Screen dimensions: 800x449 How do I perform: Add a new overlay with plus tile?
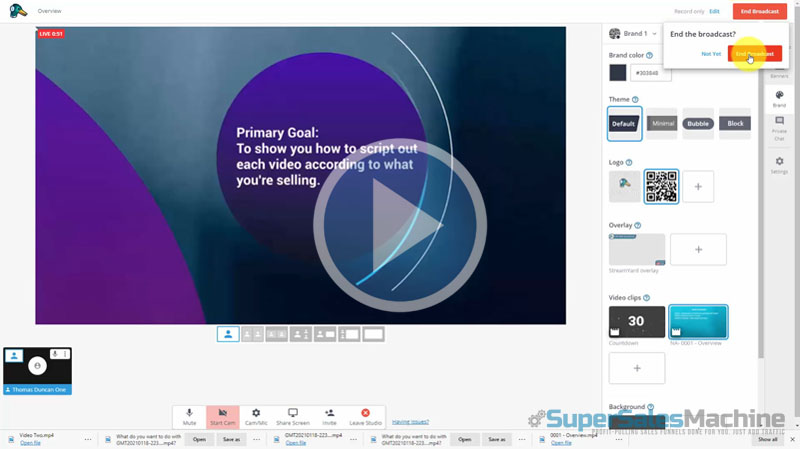click(x=698, y=249)
